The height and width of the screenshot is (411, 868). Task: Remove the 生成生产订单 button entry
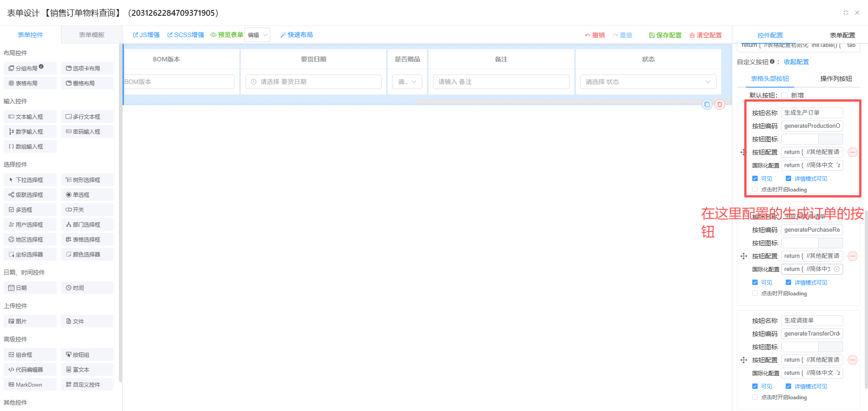coord(852,152)
